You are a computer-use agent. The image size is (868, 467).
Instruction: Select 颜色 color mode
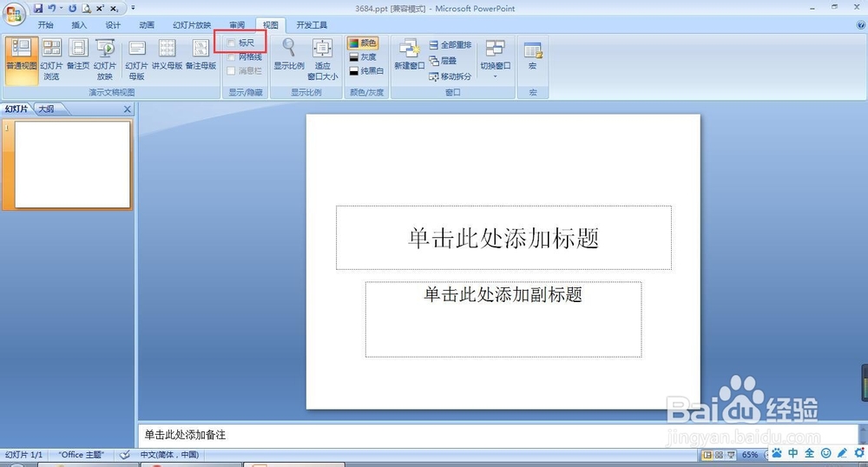(x=363, y=43)
